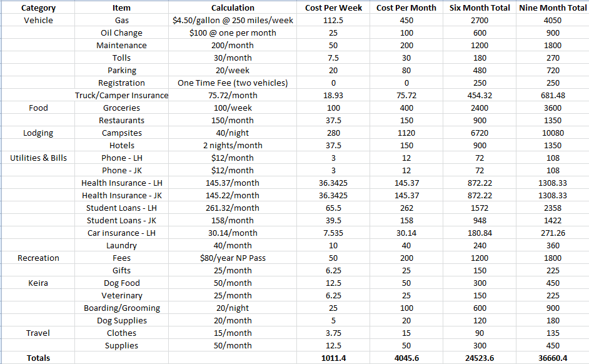The image size is (589, 364).
Task: Select the monthly total value 4045.6
Action: click(406, 358)
